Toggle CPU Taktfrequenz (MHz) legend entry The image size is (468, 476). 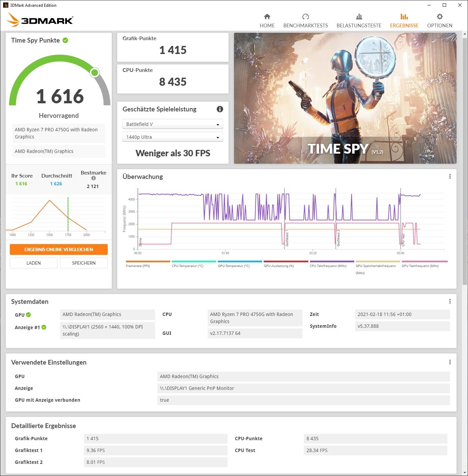pos(332,264)
